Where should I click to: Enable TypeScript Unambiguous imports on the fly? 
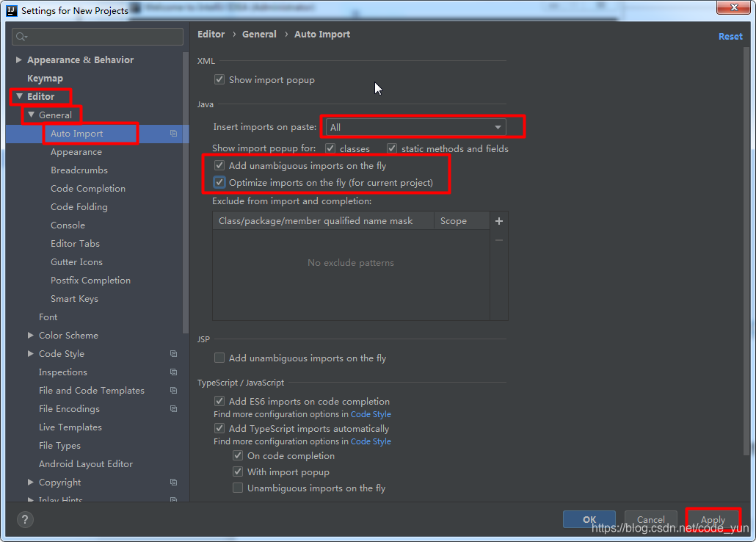[238, 488]
